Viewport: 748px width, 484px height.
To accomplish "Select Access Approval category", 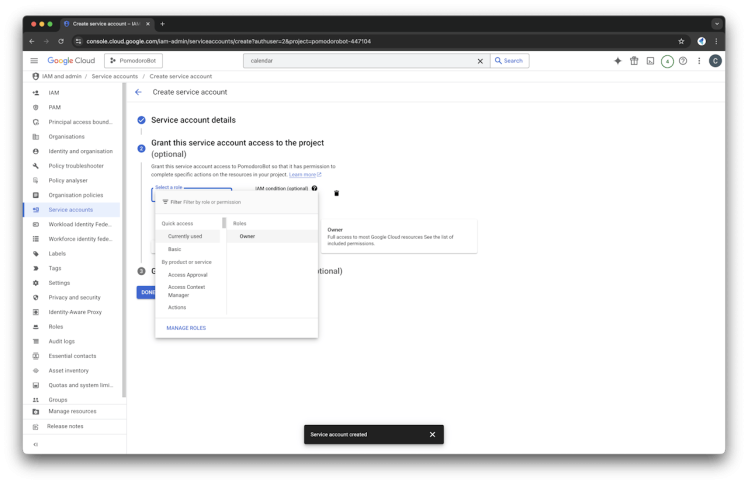I will click(188, 275).
